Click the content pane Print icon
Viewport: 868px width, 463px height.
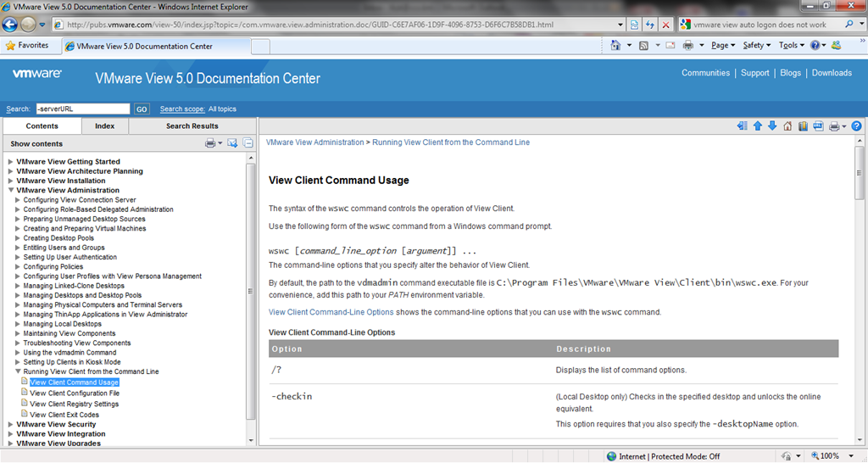[x=834, y=127]
